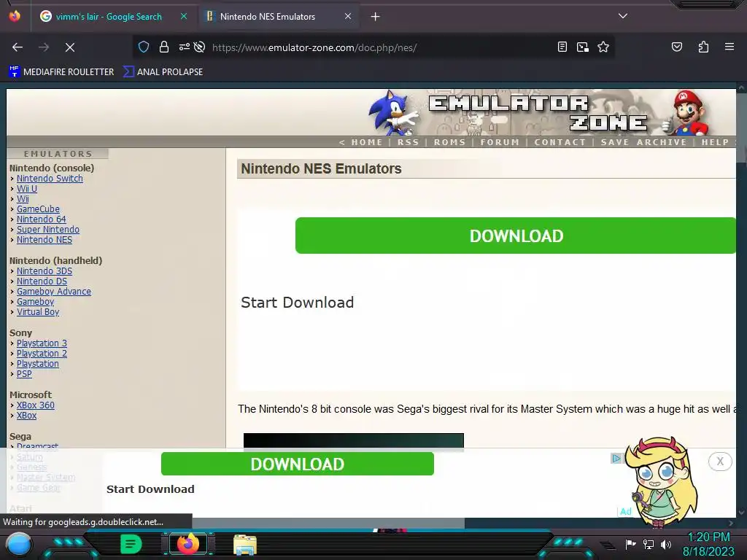Open RSS in the site navigation bar
Screen dimensions: 747x560
409,142
